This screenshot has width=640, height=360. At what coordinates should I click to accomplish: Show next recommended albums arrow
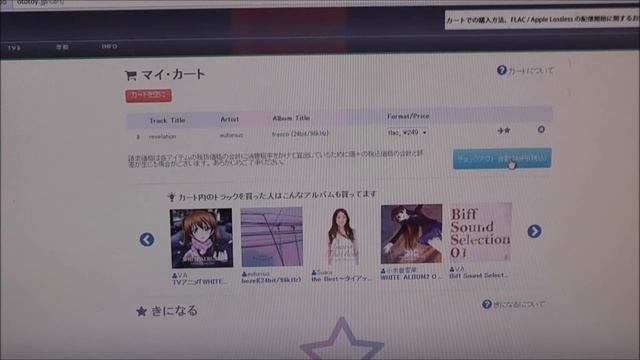click(x=534, y=231)
